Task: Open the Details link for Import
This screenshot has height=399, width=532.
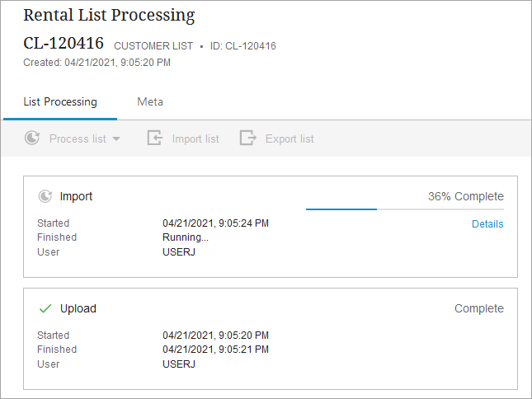Action: tap(487, 224)
